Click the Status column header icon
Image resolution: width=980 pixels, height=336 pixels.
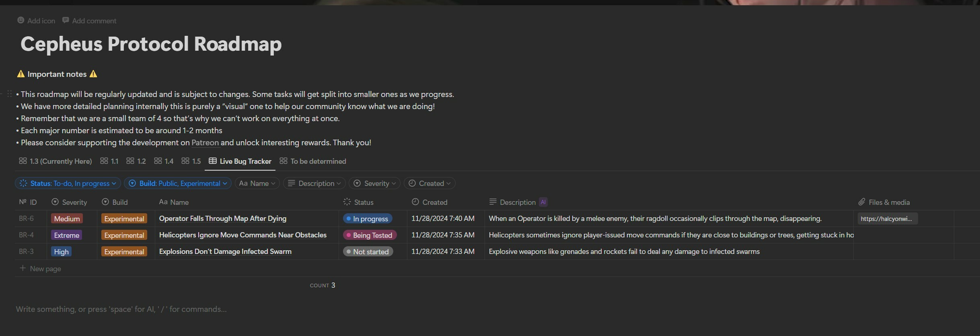pyautogui.click(x=347, y=202)
